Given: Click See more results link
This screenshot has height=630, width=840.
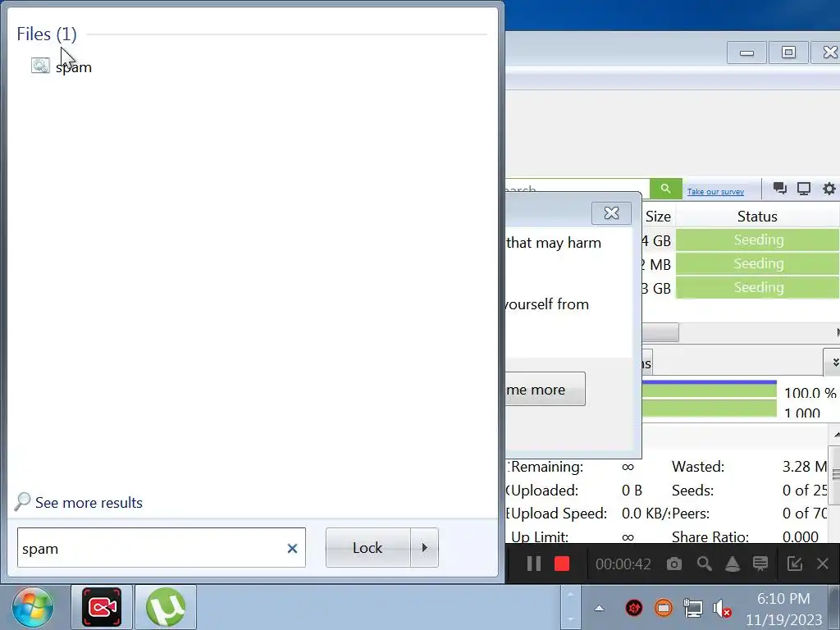Looking at the screenshot, I should [x=79, y=503].
